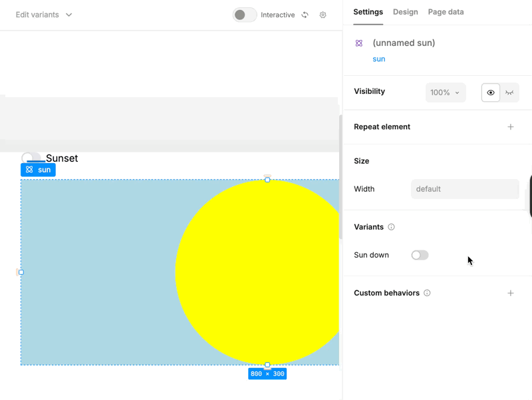
Task: Set visibility to hidden with closed-eye icon
Action: [509, 93]
